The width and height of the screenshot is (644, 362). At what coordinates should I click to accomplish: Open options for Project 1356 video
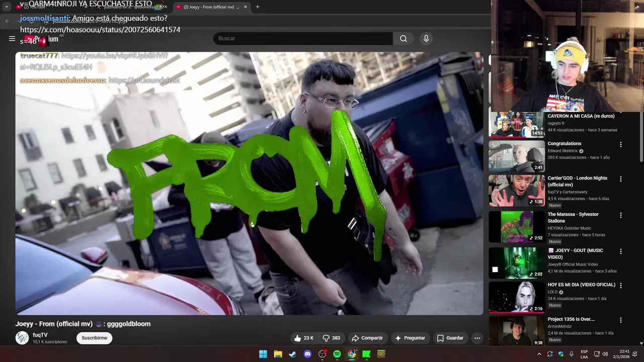tap(621, 320)
